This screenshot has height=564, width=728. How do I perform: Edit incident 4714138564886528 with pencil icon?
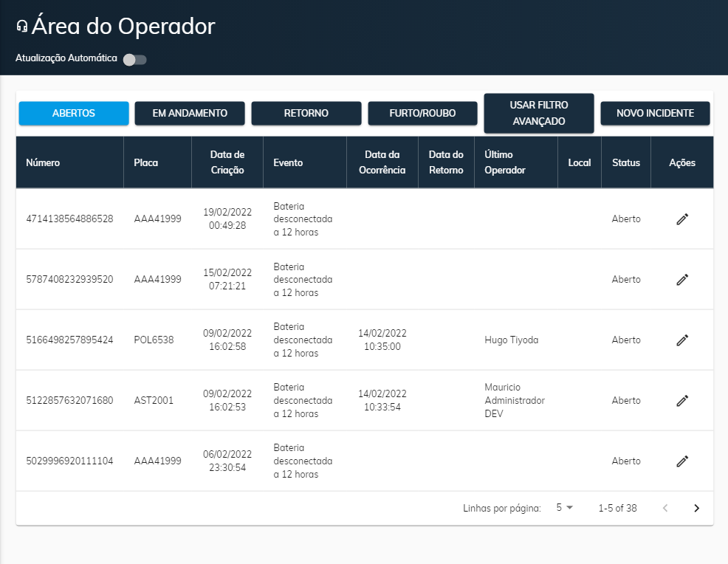click(x=682, y=219)
